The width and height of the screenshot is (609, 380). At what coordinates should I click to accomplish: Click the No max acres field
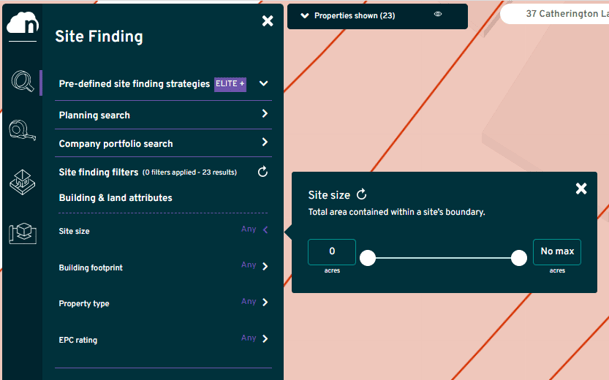557,252
